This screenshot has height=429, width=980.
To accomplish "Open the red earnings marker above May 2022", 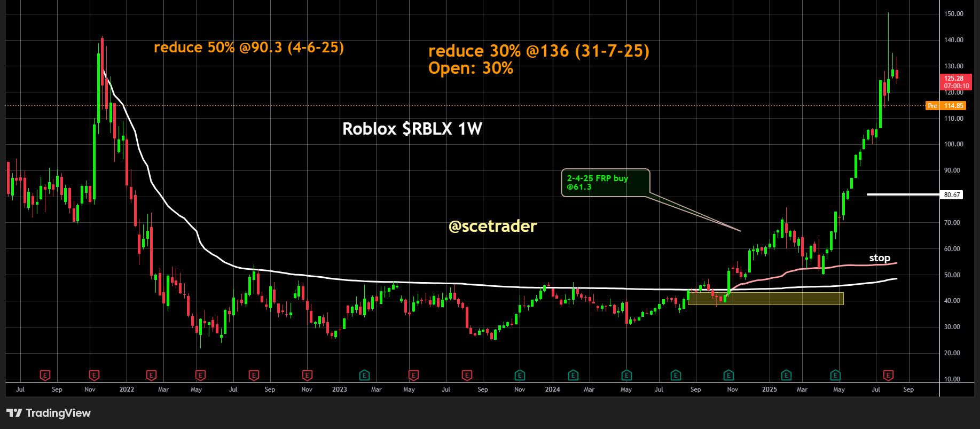I will click(x=200, y=376).
